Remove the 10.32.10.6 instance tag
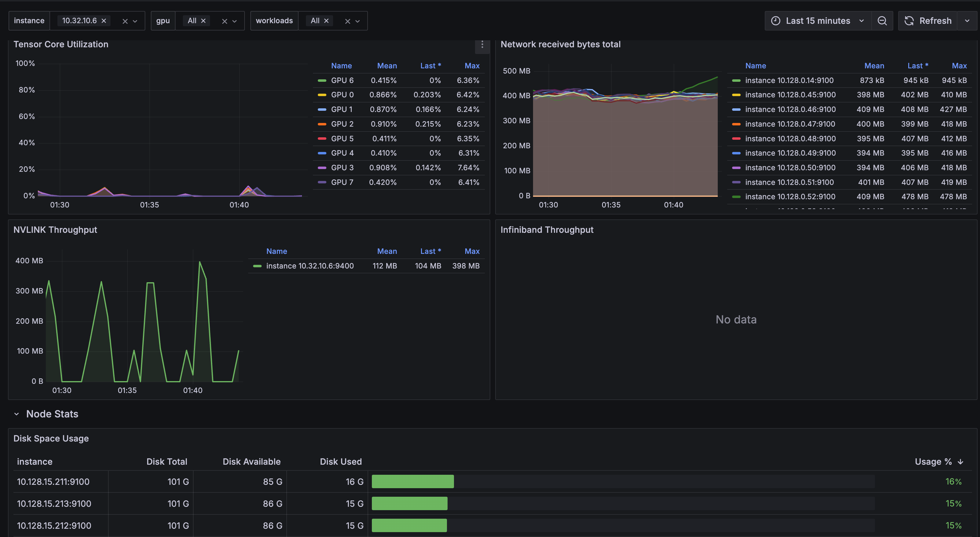Screen dimensions: 980x537 103,20
